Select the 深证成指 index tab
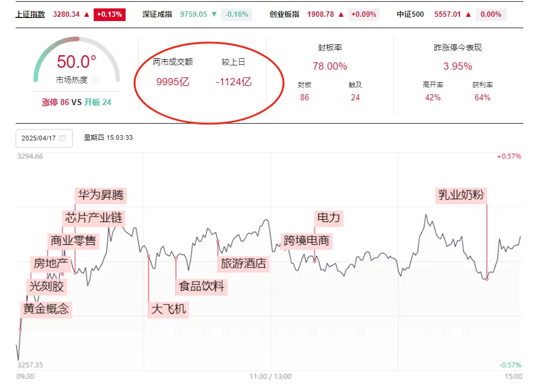 pos(158,14)
